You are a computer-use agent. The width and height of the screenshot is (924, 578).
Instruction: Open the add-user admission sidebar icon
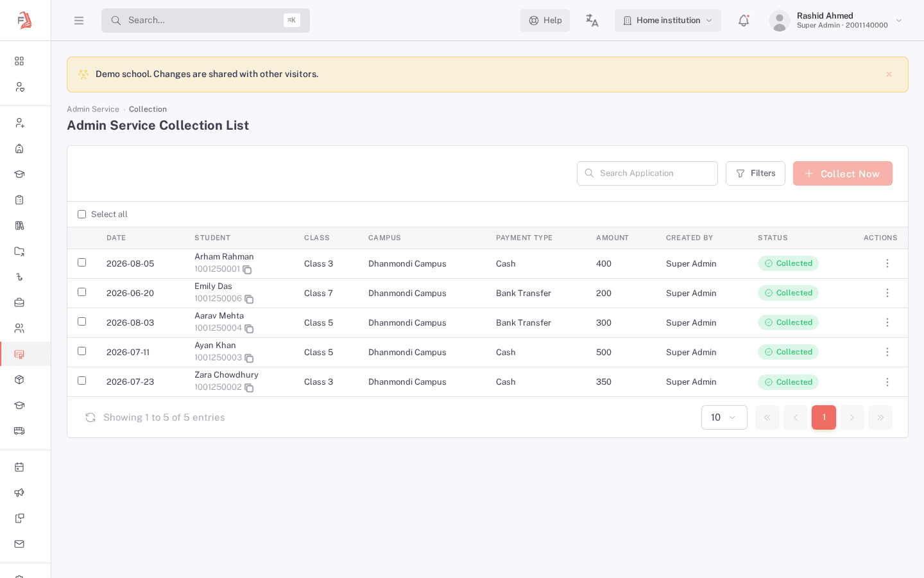tap(19, 123)
